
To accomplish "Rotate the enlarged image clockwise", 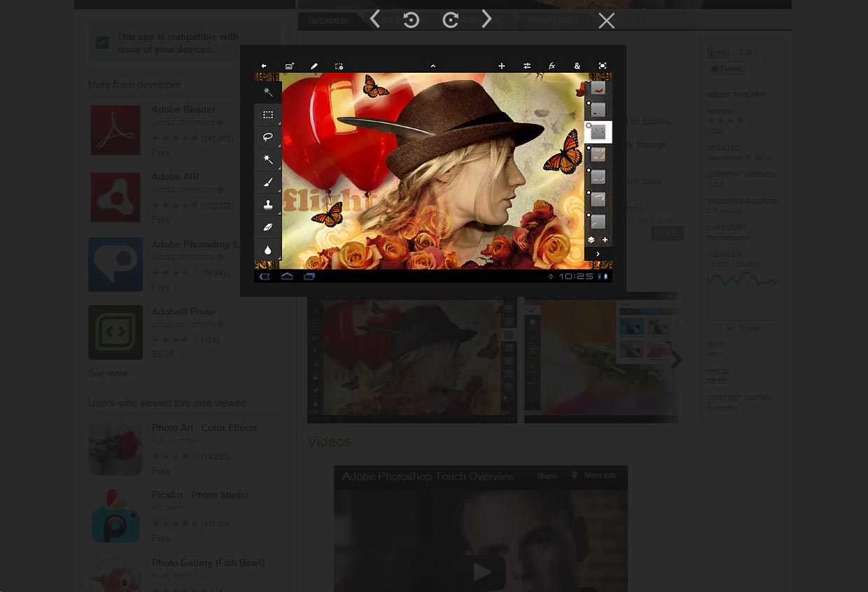I will tap(451, 20).
